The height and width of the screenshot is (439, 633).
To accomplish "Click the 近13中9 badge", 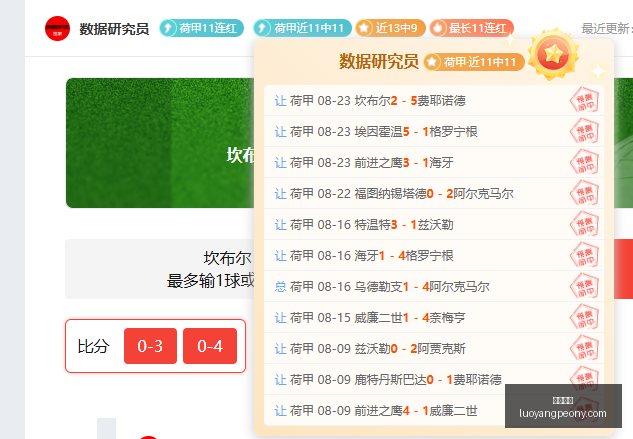I will [x=390, y=28].
